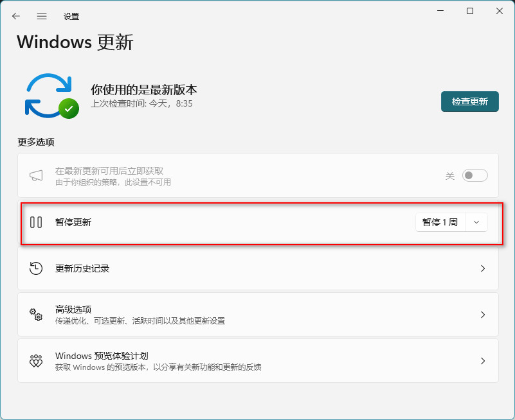Click the pause icon beside 暂停更新
515x420 pixels.
click(36, 222)
